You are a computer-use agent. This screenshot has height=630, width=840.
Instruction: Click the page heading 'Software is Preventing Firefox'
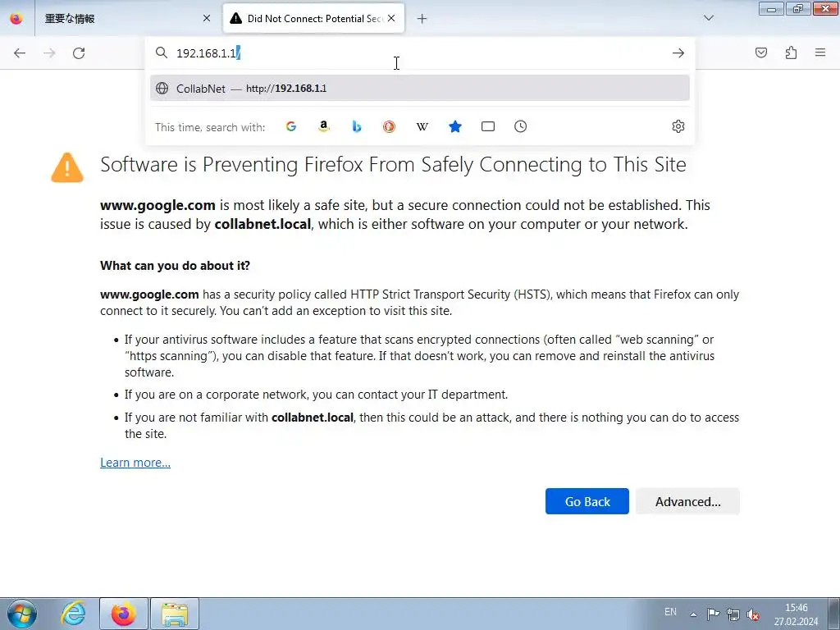point(393,164)
